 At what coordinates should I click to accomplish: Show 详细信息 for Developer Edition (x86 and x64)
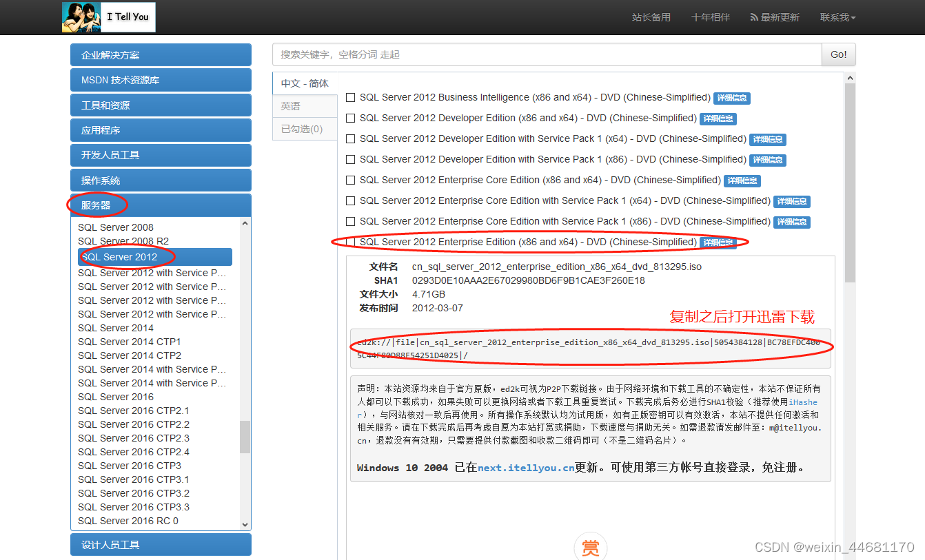[718, 118]
